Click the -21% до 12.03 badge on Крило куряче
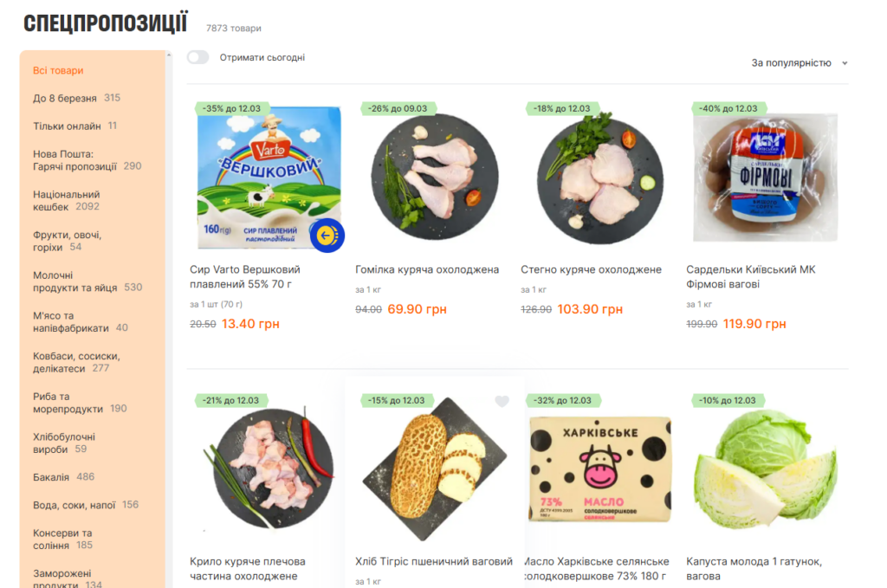Viewport: 887px width, 588px height. click(x=230, y=400)
